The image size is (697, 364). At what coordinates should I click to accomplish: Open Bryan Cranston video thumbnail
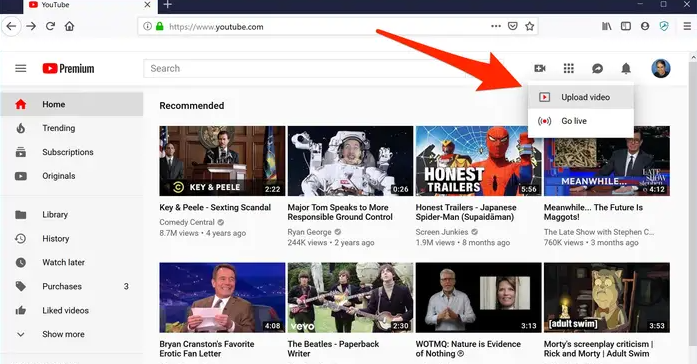[222, 297]
